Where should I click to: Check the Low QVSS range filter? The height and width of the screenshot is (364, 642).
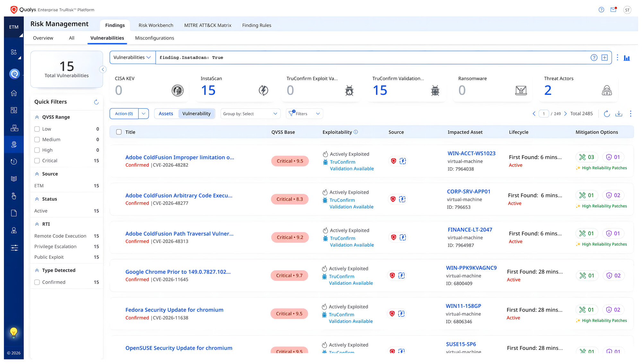37,129
